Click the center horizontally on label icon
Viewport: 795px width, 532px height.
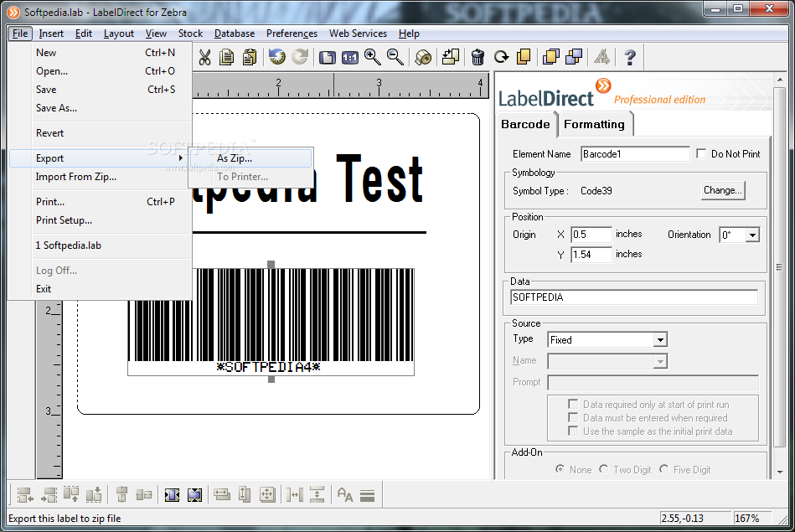[172, 494]
